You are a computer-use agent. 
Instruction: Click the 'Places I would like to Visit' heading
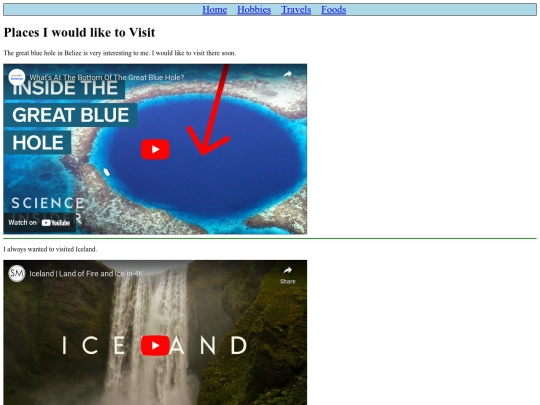(x=79, y=32)
